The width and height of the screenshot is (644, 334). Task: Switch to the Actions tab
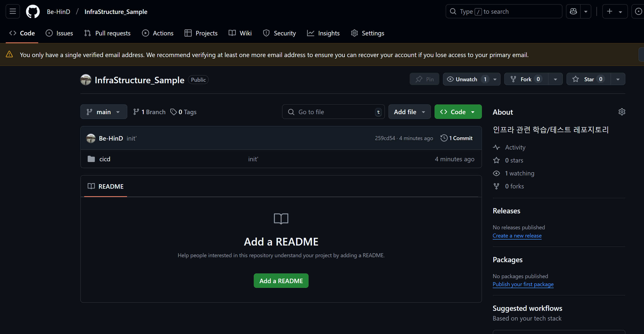158,33
